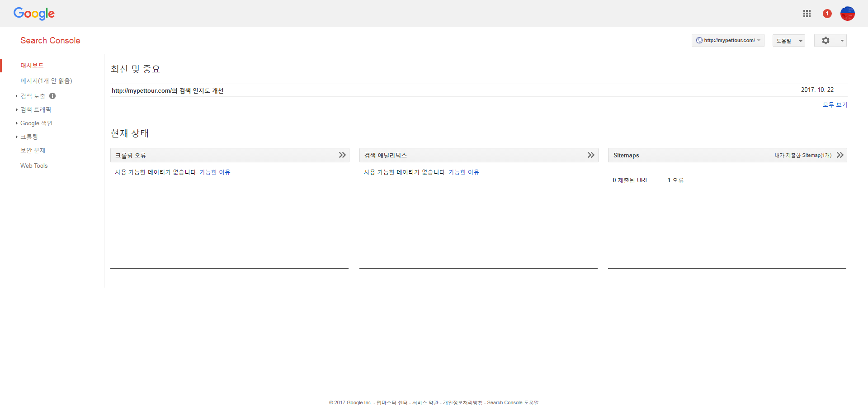Expand the 검색 트래픽 sidebar section
Screen dimensions: 868x407
(x=36, y=110)
